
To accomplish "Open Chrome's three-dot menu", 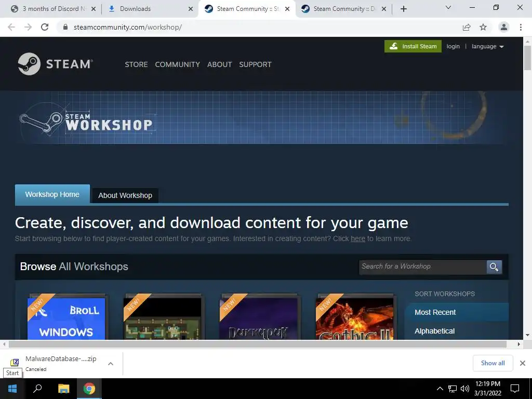I will click(521, 27).
